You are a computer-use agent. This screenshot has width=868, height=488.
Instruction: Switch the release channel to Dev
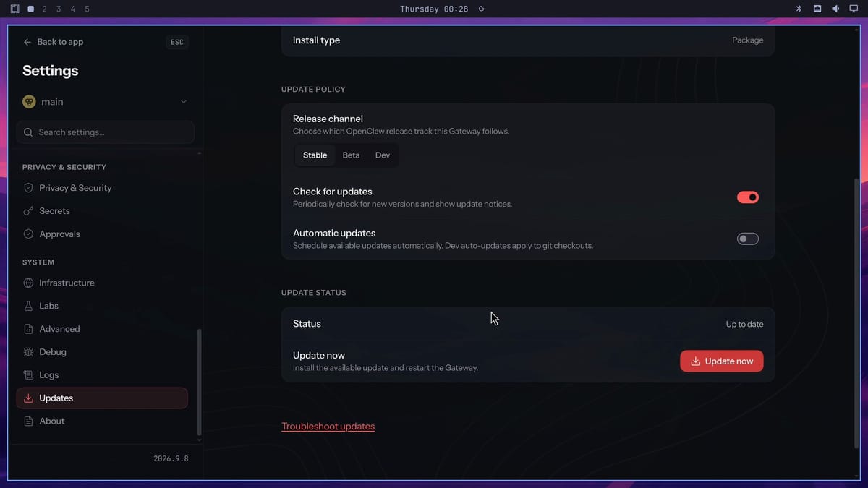[x=383, y=155]
